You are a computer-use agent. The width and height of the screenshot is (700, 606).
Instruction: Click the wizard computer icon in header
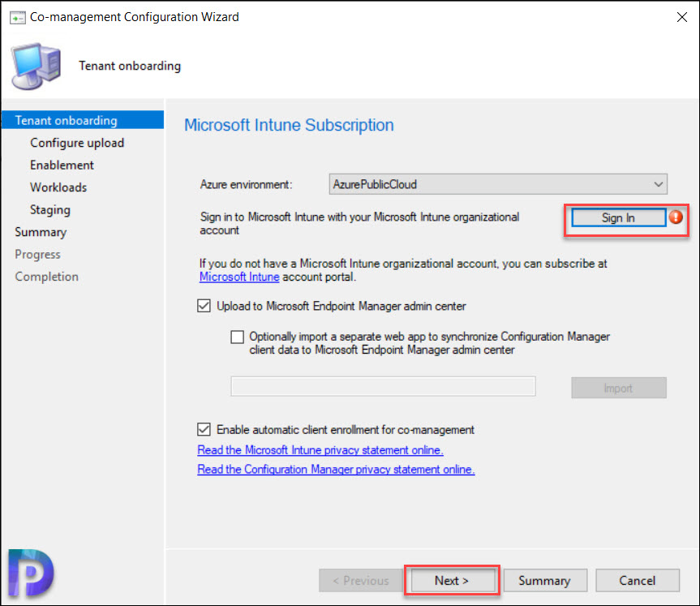[36, 66]
